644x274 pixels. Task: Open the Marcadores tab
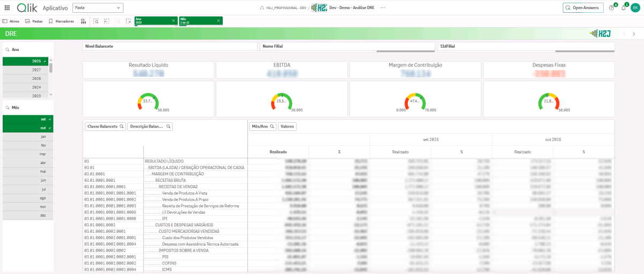tap(61, 21)
